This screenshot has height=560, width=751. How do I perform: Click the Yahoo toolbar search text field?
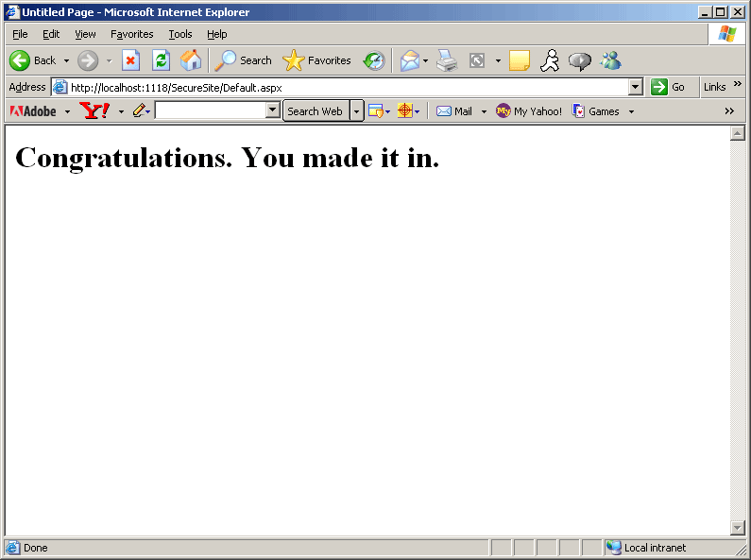(211, 110)
